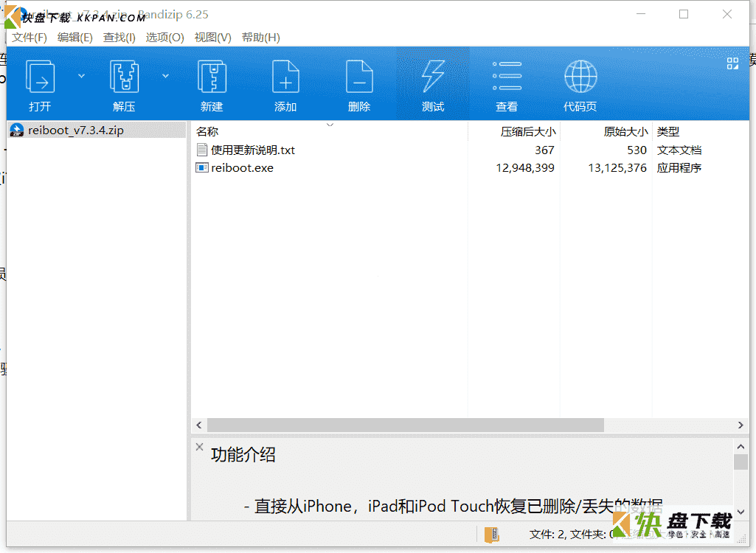This screenshot has width=756, height=553.
Task: Expand the dropdown arrow next to 解压
Action: [165, 76]
